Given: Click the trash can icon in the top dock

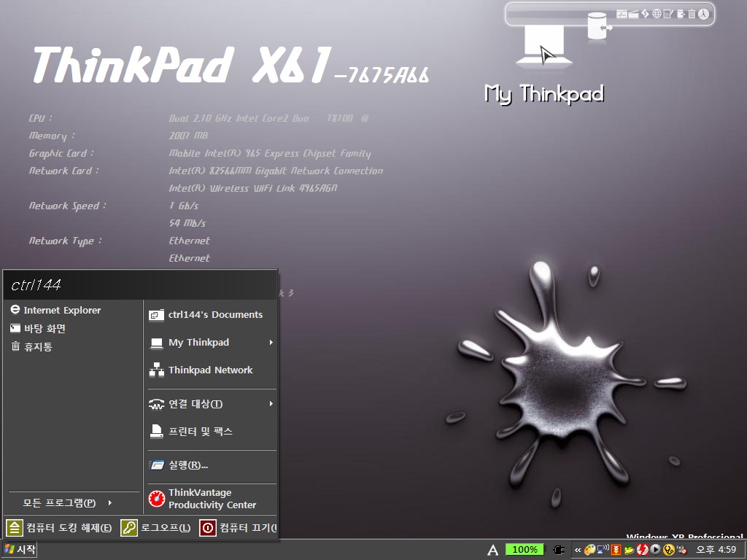Looking at the screenshot, I should 692,14.
